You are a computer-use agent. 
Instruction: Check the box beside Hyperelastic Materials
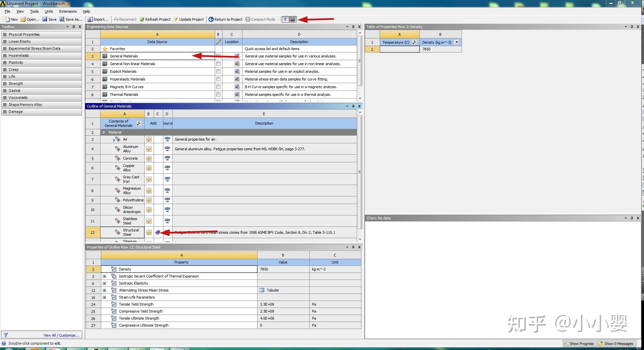[218, 79]
